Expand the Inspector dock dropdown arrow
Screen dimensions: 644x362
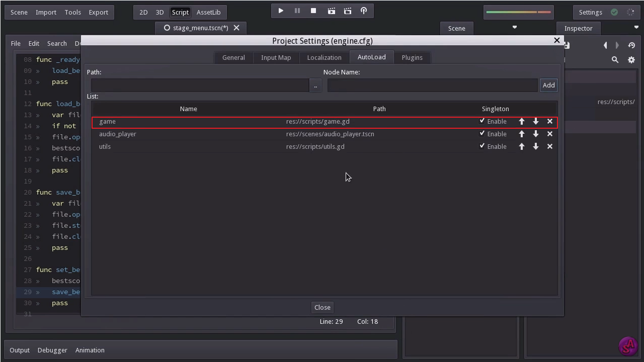(636, 27)
